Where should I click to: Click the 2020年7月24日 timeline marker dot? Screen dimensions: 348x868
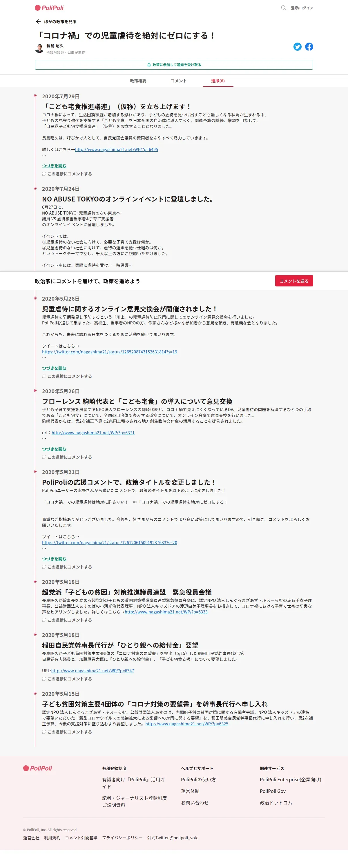click(x=35, y=188)
